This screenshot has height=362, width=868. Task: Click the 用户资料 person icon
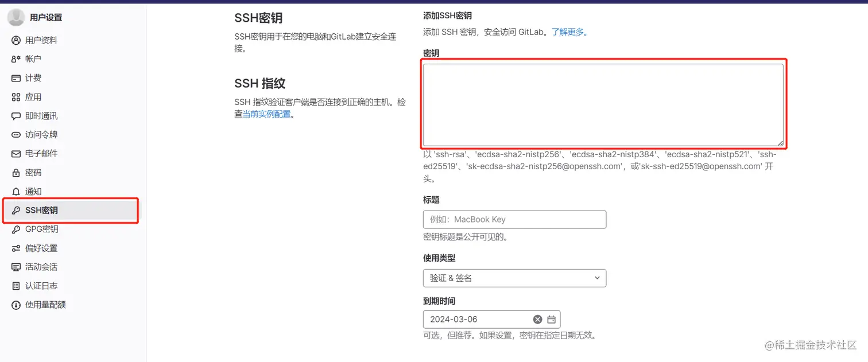[16, 40]
